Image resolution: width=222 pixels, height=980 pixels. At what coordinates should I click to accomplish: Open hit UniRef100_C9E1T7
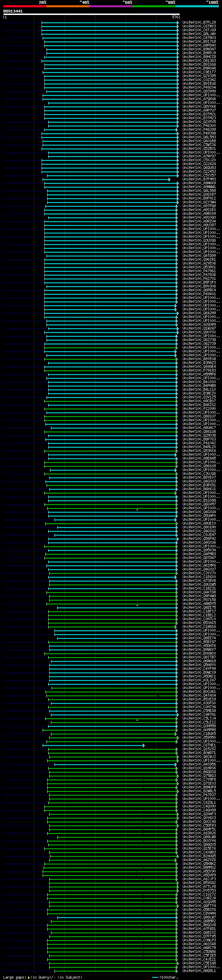pyautogui.click(x=199, y=72)
